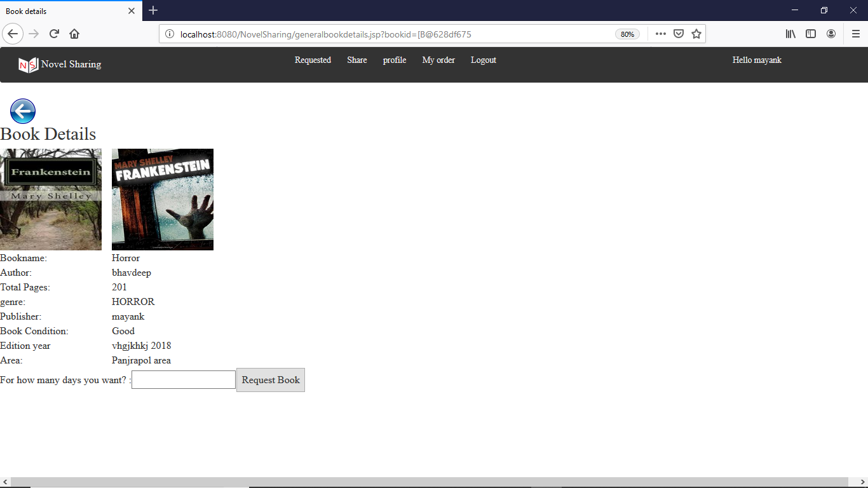Open the Library icon in toolbar

click(790, 34)
